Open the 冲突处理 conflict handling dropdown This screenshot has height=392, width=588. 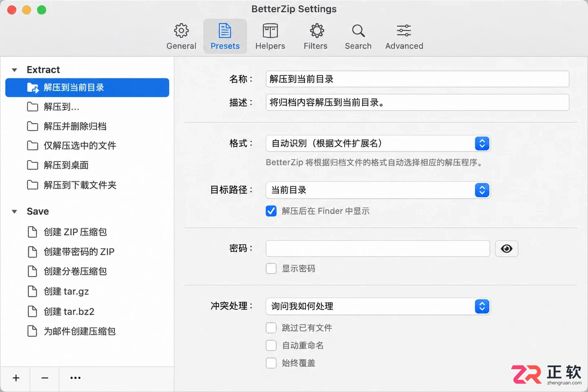[378, 307]
